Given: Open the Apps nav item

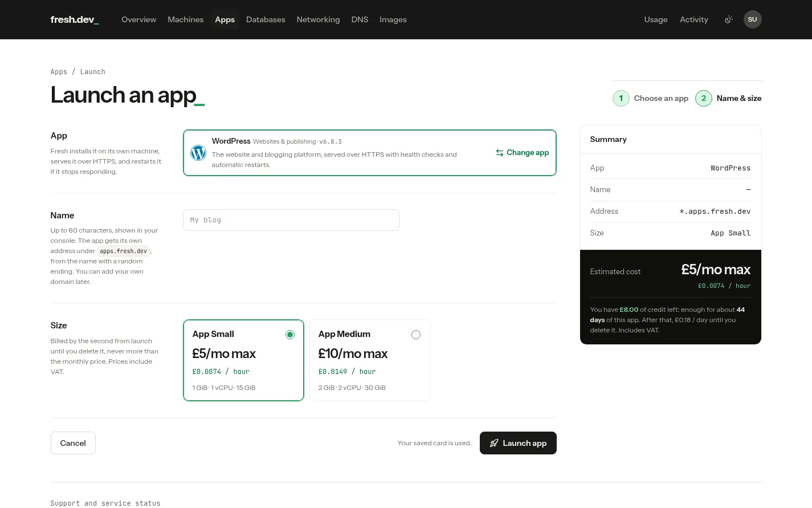Looking at the screenshot, I should point(225,19).
